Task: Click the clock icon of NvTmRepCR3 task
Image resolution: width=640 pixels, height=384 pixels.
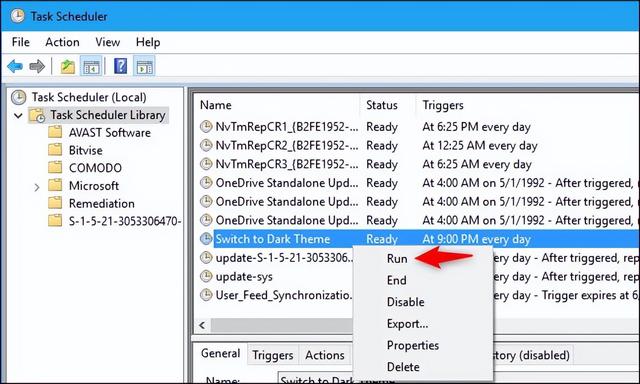Action: click(206, 164)
